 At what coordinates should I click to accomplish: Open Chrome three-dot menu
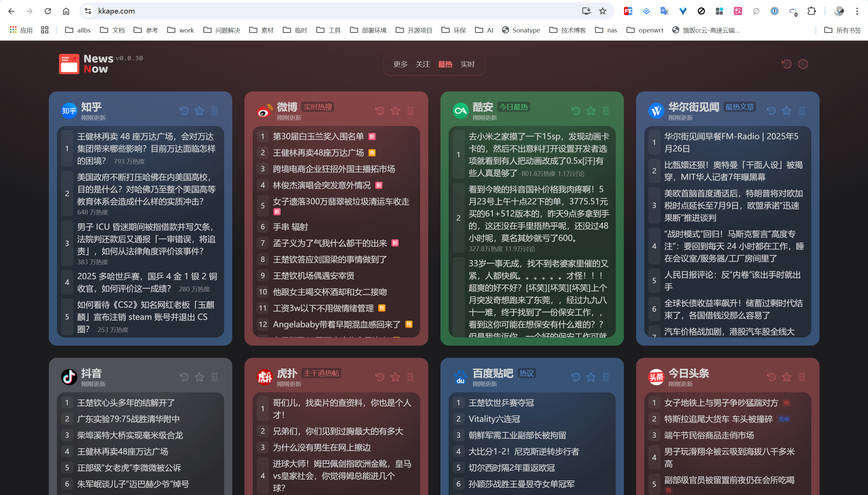coord(857,11)
